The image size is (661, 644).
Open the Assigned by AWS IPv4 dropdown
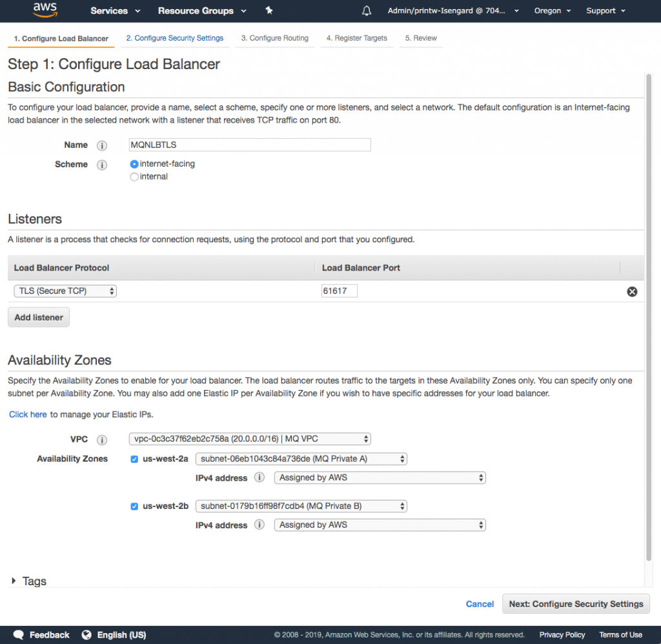380,477
